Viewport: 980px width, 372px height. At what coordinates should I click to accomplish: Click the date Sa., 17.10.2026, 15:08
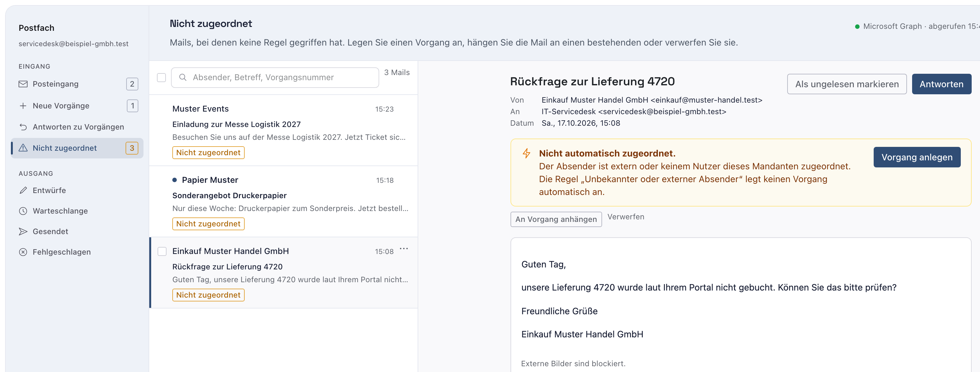click(581, 123)
